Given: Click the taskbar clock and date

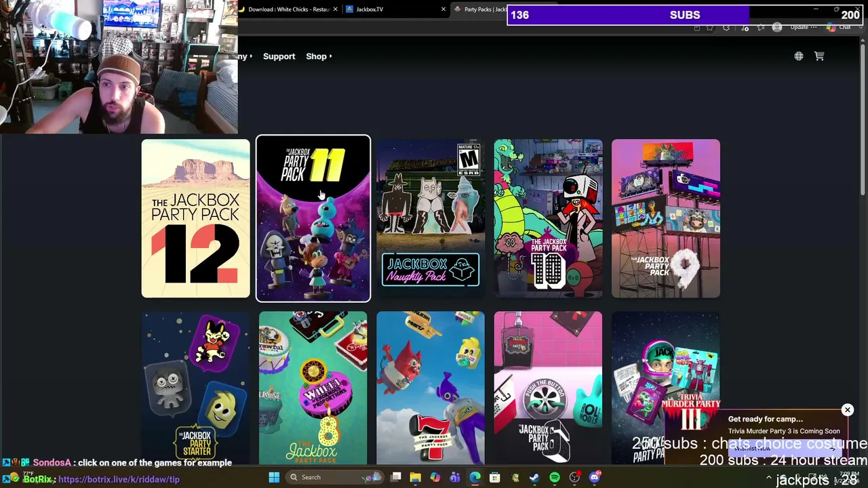Looking at the screenshot, I should pyautogui.click(x=848, y=477).
